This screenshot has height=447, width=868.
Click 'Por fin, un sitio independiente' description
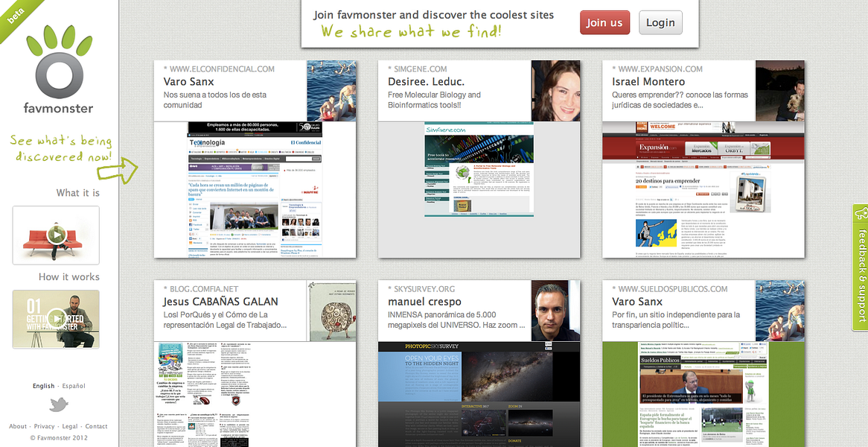[676, 320]
